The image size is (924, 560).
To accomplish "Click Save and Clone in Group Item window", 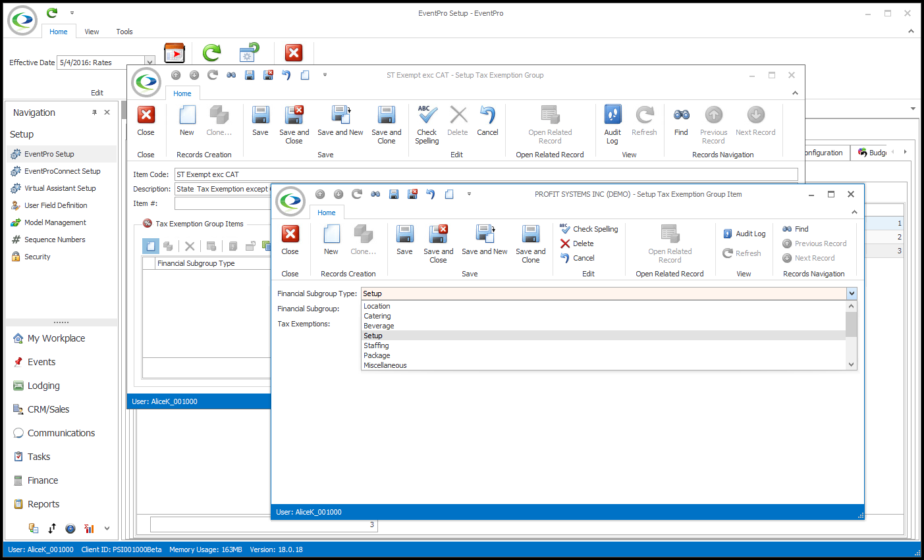I will (530, 243).
